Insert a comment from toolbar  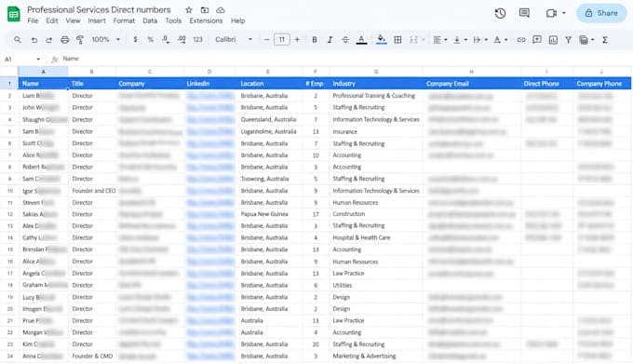[537, 39]
